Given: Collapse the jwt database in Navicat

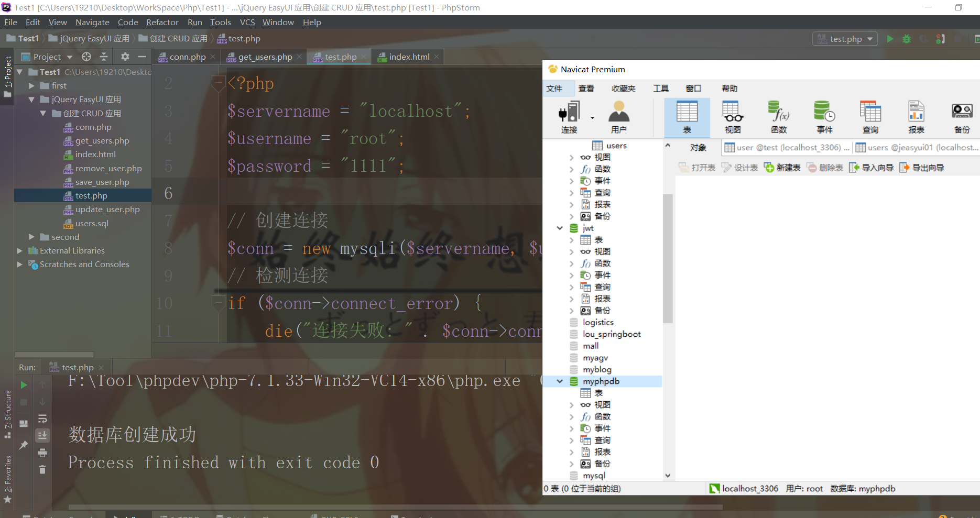Looking at the screenshot, I should (x=560, y=228).
